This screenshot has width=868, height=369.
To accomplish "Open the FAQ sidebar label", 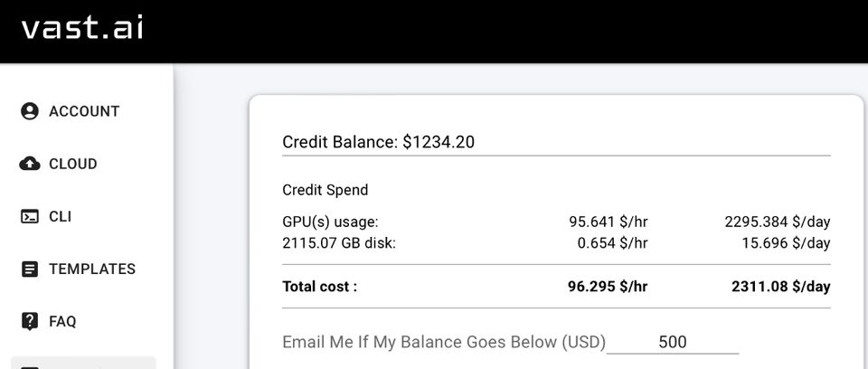I will click(x=62, y=322).
